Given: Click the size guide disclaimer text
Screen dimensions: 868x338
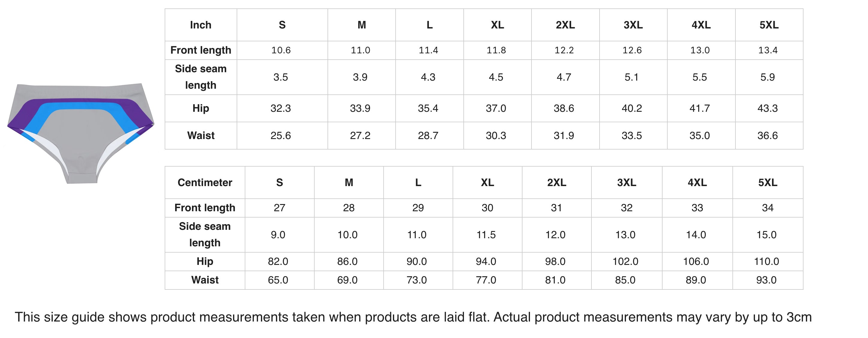Looking at the screenshot, I should pos(413,317).
